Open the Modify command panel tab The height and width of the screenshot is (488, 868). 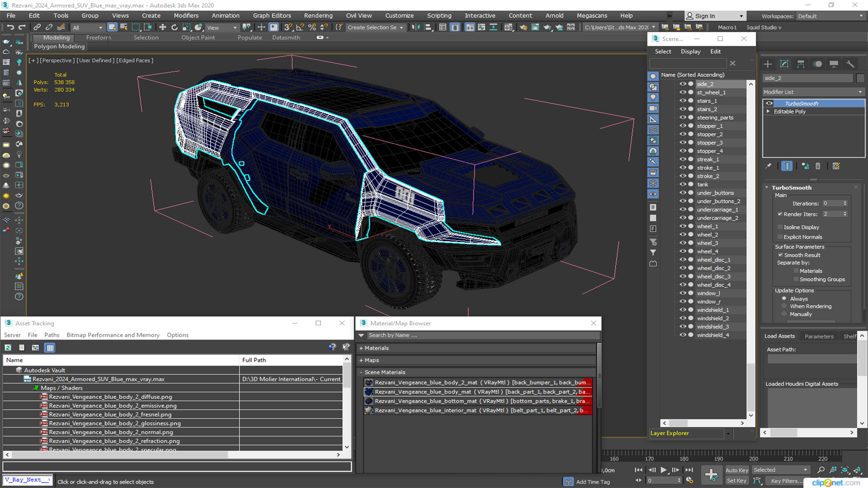point(784,64)
